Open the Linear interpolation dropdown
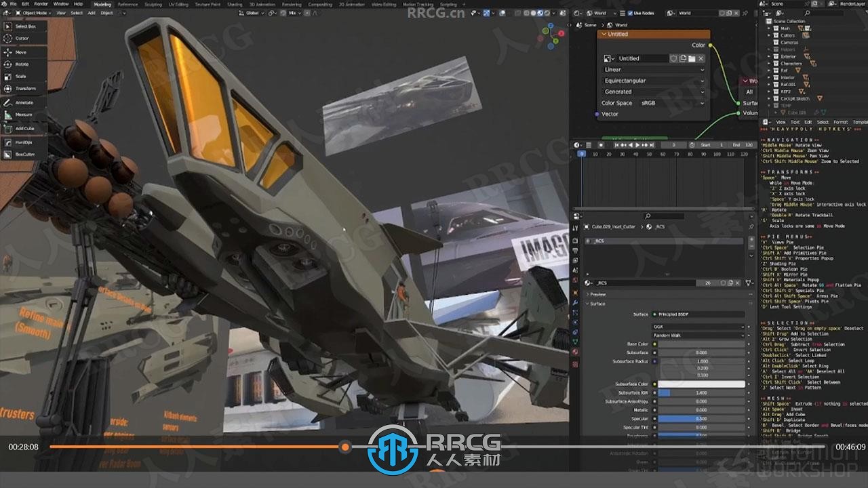Viewport: 868px width, 488px height. pyautogui.click(x=654, y=69)
